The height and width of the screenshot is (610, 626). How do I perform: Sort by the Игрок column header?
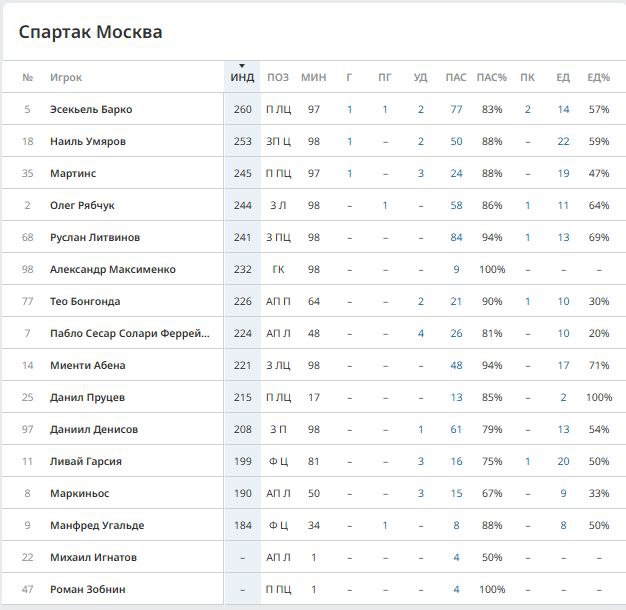click(x=66, y=77)
